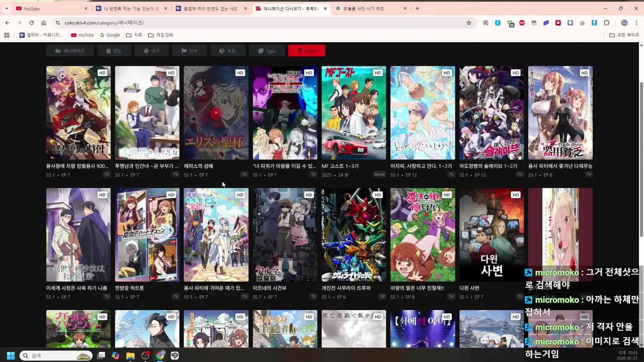The height and width of the screenshot is (362, 644).
Task: Click the 아르네의 사건부 title
Action: pos(270,288)
